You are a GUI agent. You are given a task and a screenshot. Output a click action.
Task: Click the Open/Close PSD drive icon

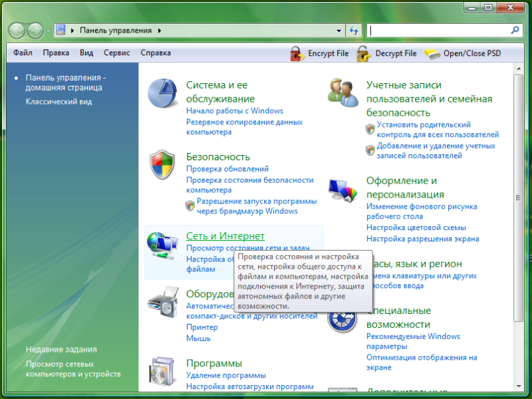click(x=432, y=54)
